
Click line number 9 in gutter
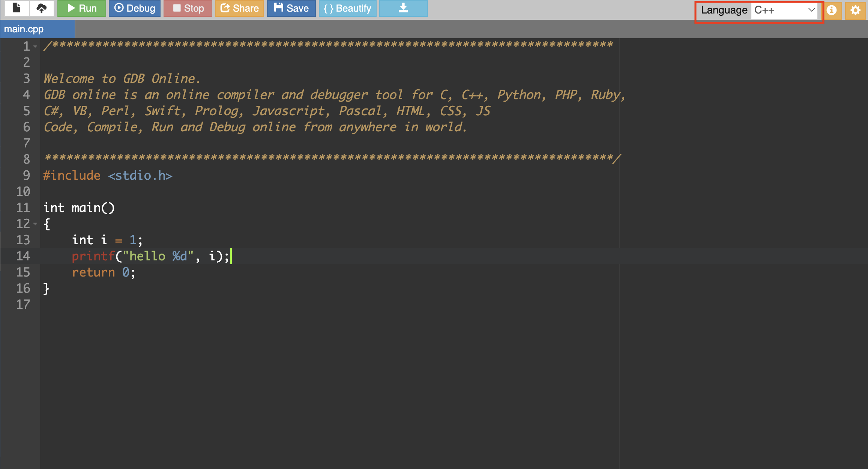click(26, 175)
